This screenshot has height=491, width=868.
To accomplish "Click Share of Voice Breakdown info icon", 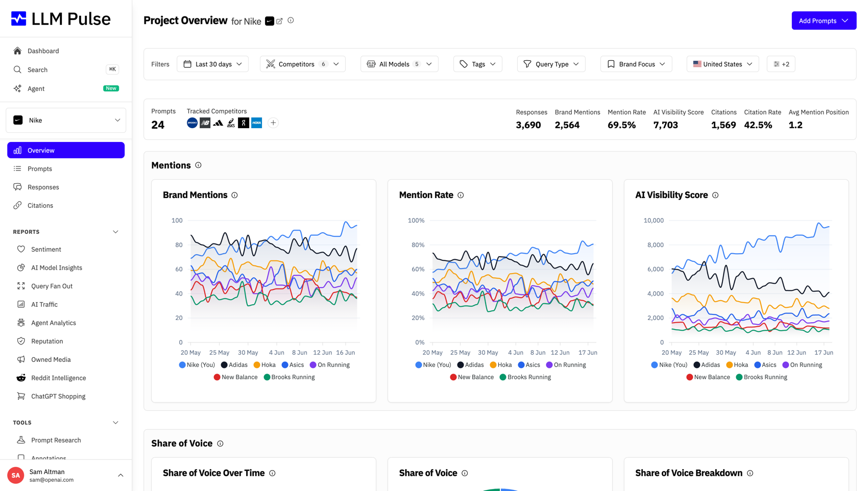I will [x=750, y=473].
